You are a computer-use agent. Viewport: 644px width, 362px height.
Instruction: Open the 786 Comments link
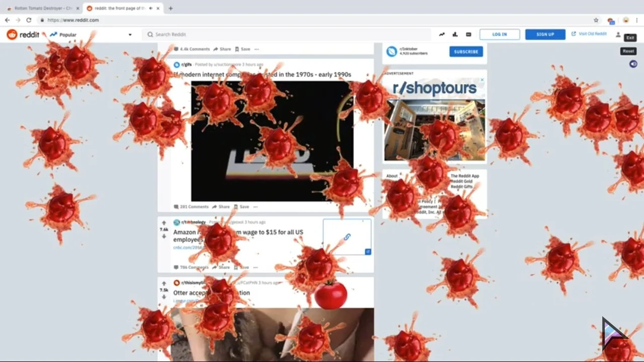point(191,267)
